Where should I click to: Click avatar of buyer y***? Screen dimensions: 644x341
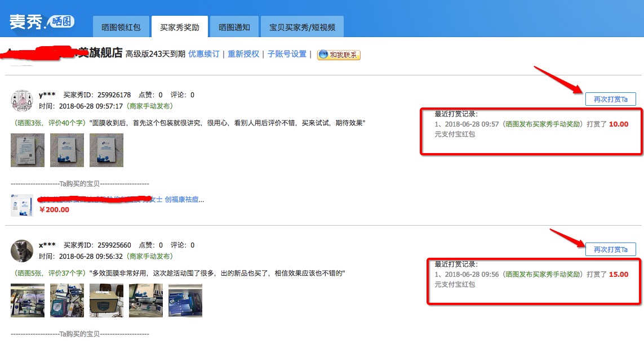coord(22,101)
